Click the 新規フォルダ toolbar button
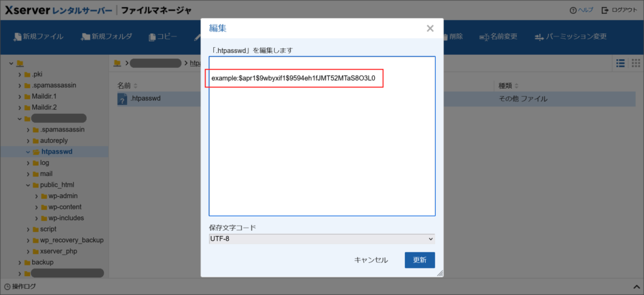The height and width of the screenshot is (295, 644). coord(107,36)
